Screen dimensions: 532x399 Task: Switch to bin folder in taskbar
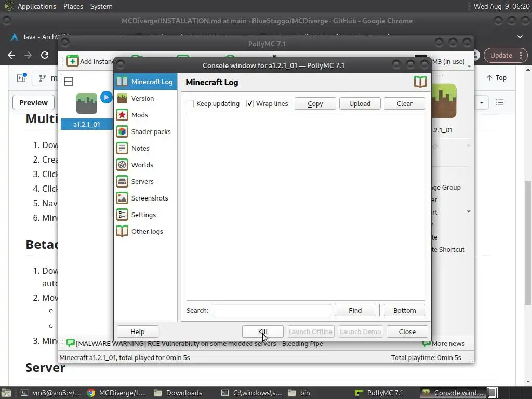click(x=299, y=393)
